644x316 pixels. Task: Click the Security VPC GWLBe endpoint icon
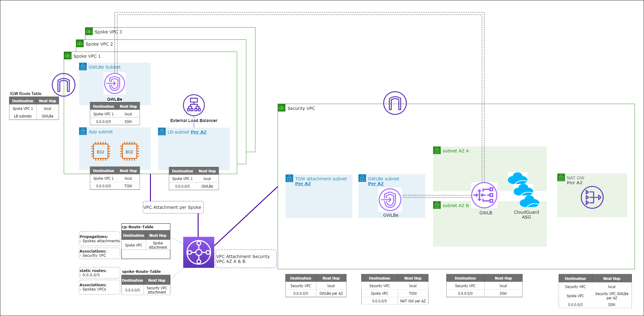390,200
